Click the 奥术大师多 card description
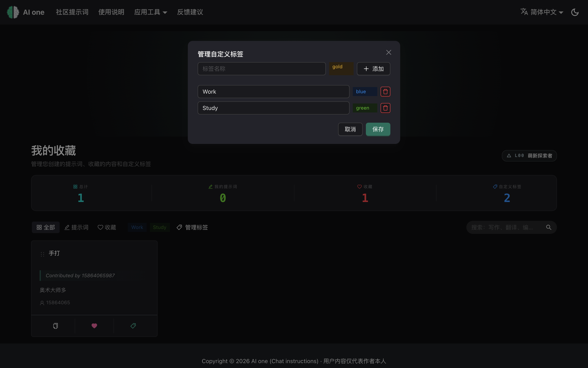 tap(53, 290)
